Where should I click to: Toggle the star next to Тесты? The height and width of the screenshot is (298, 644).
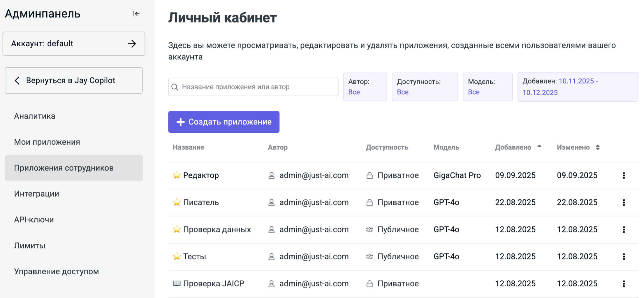pyautogui.click(x=177, y=256)
